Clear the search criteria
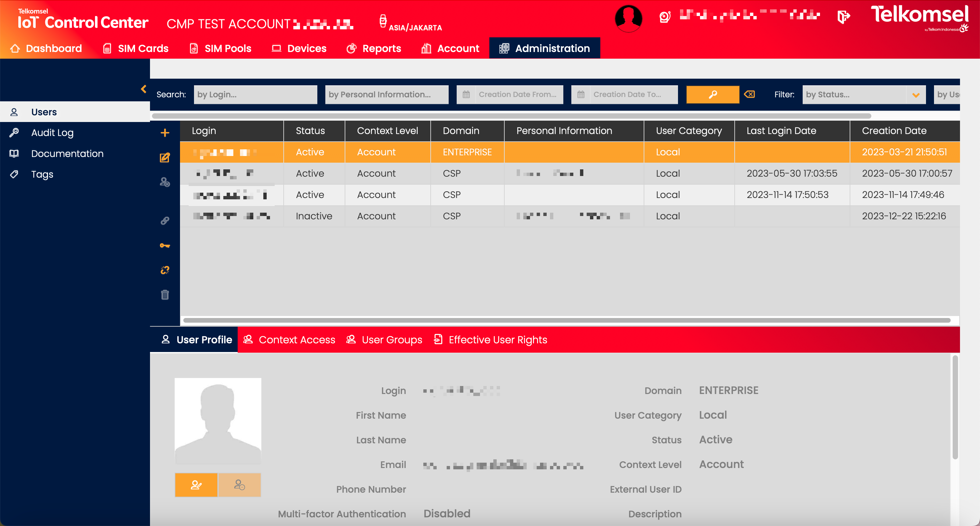Viewport: 980px width, 526px height. pyautogui.click(x=749, y=94)
